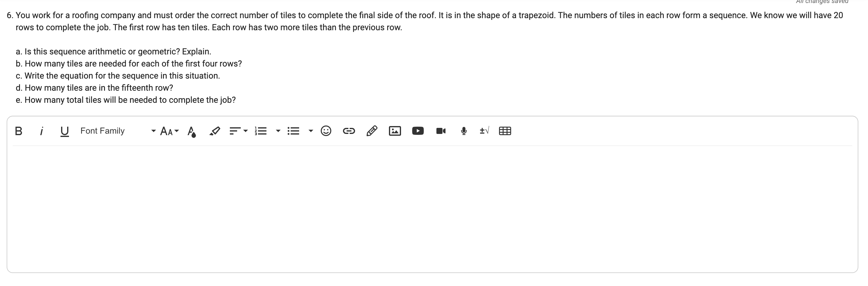
Task: Toggle bold formatting
Action: coord(18,131)
